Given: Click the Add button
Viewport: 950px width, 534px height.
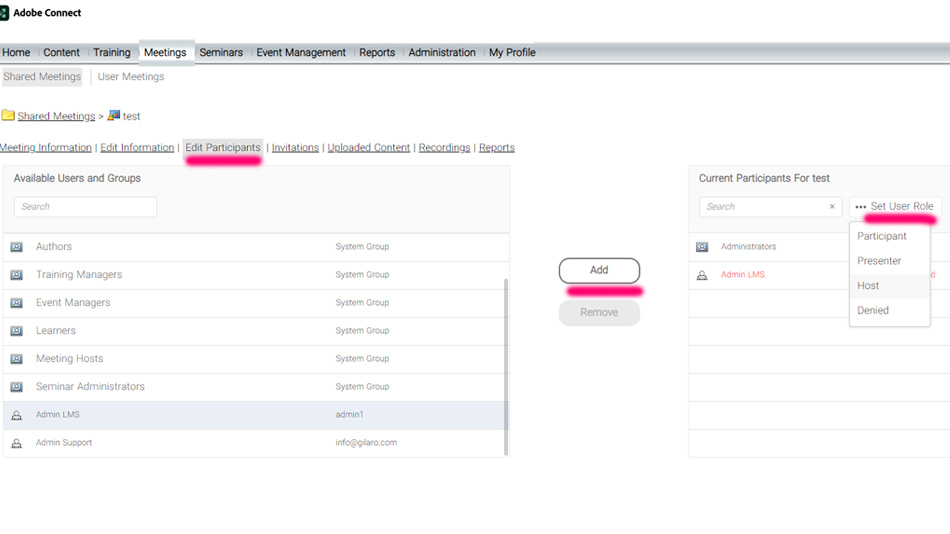Looking at the screenshot, I should click(599, 270).
